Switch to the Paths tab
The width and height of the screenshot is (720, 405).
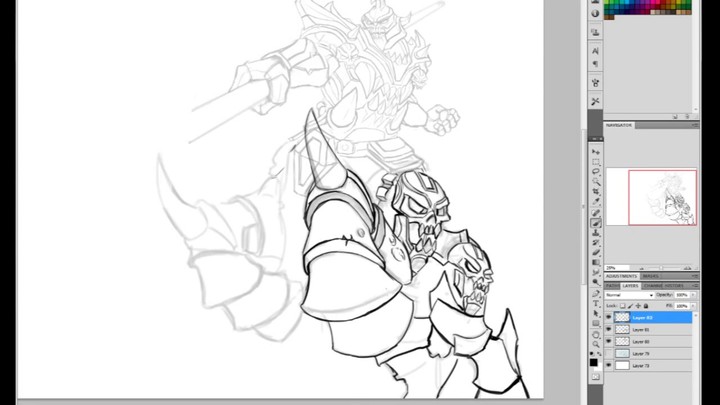click(613, 286)
